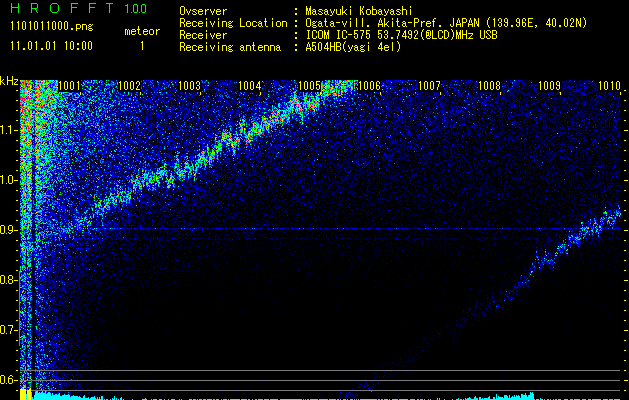This screenshot has height=400, width=629.
Task: Click the ICOM IC-575 53.7492 MHz receiver text
Action: (401, 35)
